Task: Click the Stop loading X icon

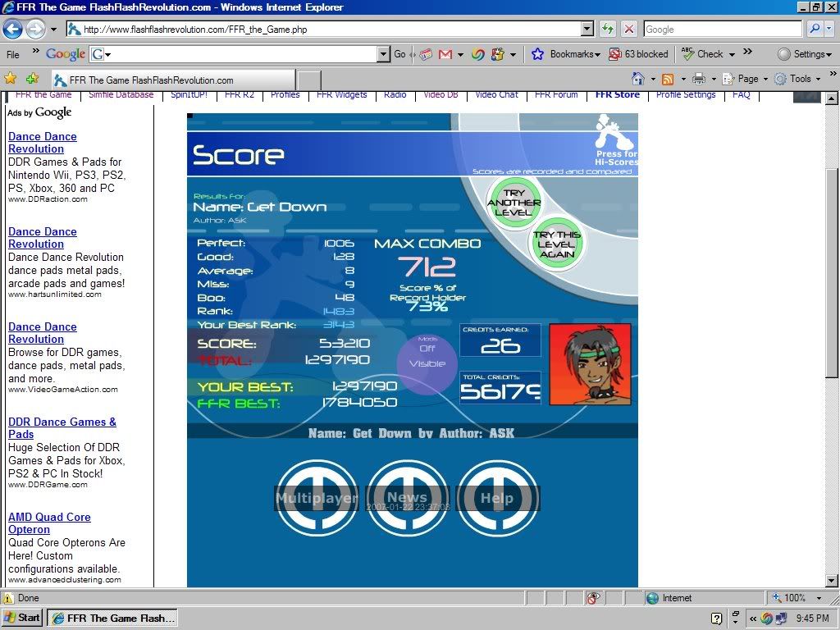Action: click(629, 30)
